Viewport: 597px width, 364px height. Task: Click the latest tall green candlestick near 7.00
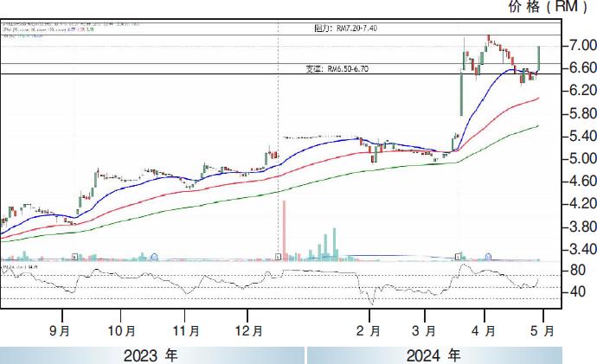[x=539, y=58]
